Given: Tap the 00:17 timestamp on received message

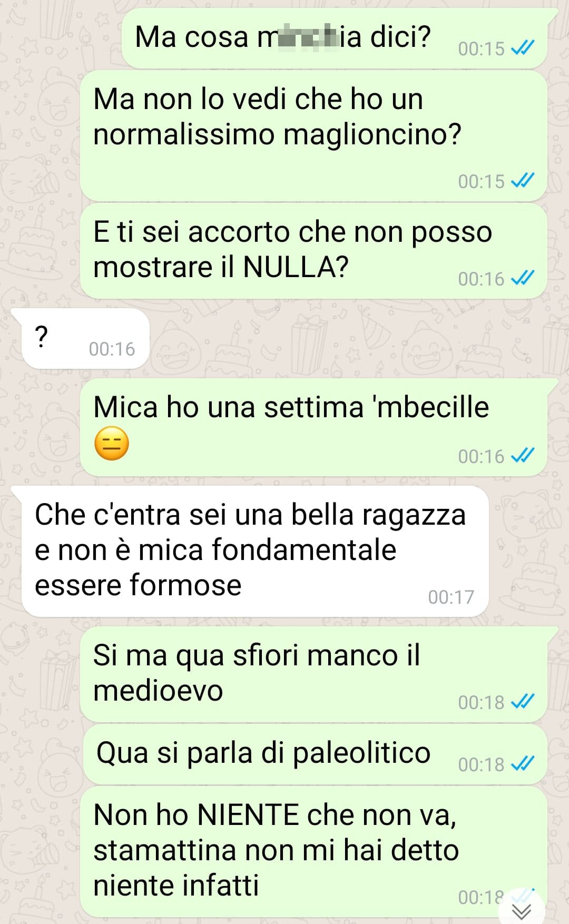Looking at the screenshot, I should [x=451, y=597].
